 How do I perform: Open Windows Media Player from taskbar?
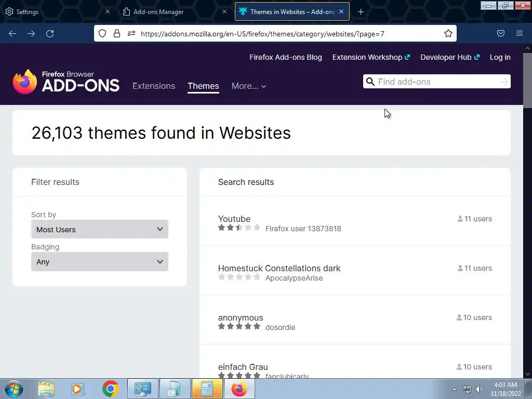[78, 389]
